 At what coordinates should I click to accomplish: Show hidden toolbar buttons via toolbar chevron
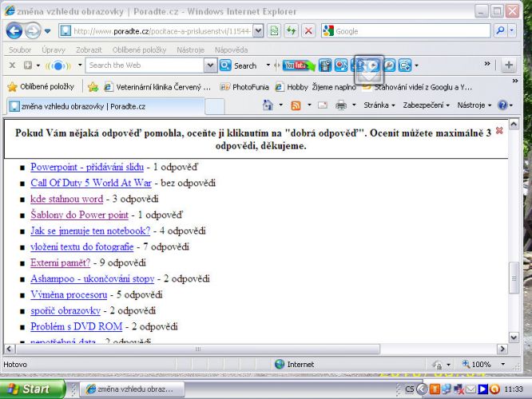[x=487, y=64]
